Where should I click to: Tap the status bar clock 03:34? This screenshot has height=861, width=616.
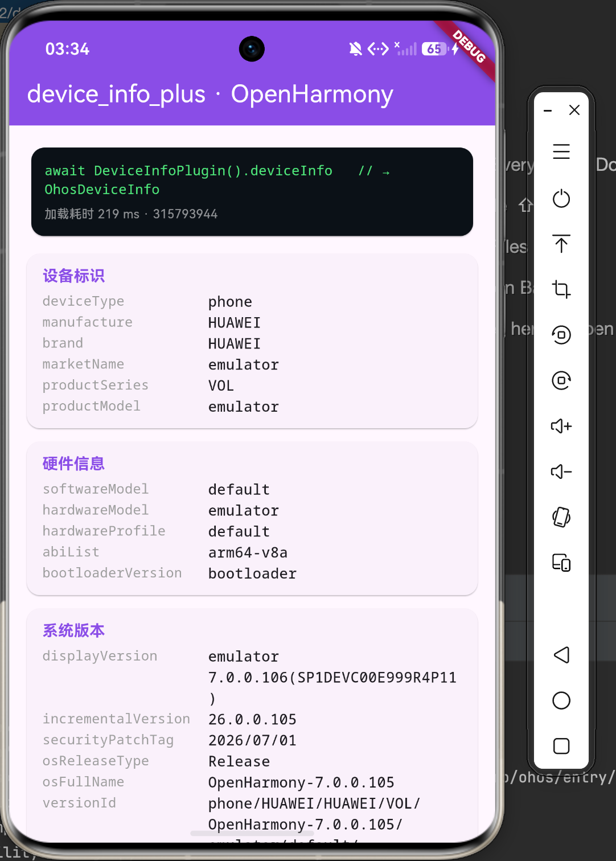tap(67, 49)
